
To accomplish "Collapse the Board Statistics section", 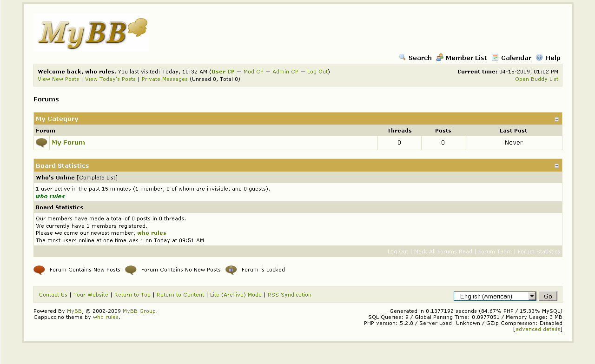I will (556, 166).
